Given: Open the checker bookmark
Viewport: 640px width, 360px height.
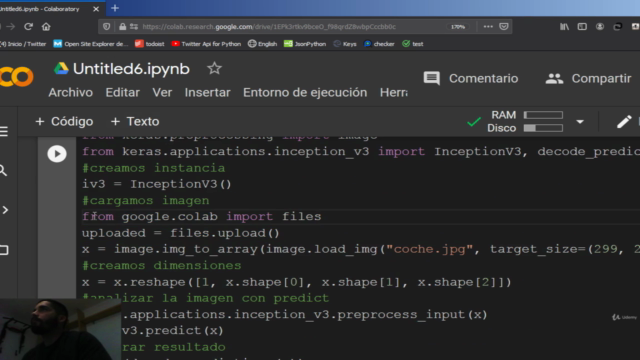Looking at the screenshot, I should 379,44.
